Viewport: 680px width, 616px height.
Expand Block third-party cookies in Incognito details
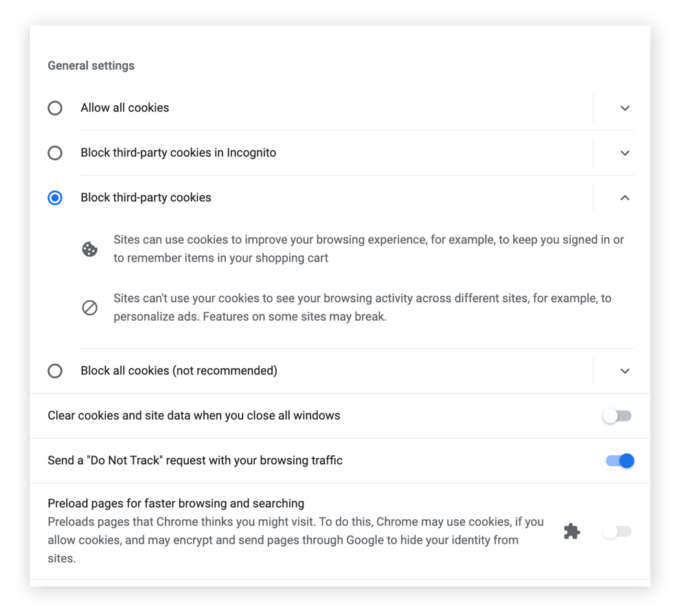[625, 153]
